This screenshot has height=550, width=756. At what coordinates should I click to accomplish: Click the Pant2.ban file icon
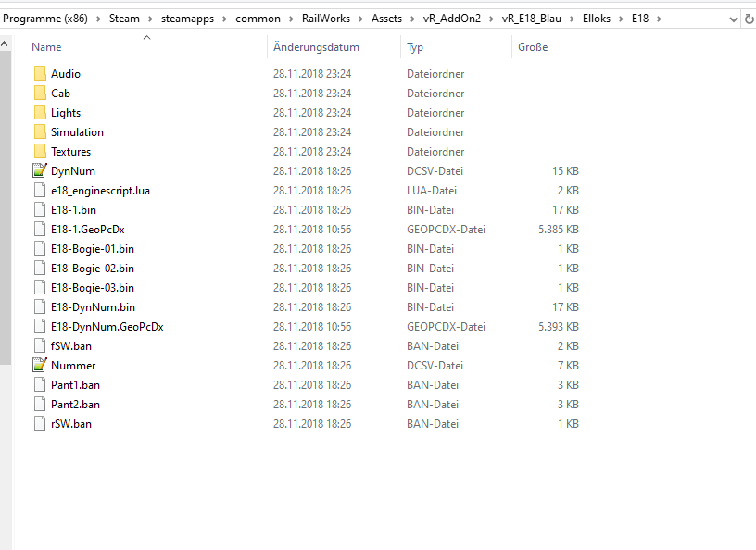tap(40, 404)
